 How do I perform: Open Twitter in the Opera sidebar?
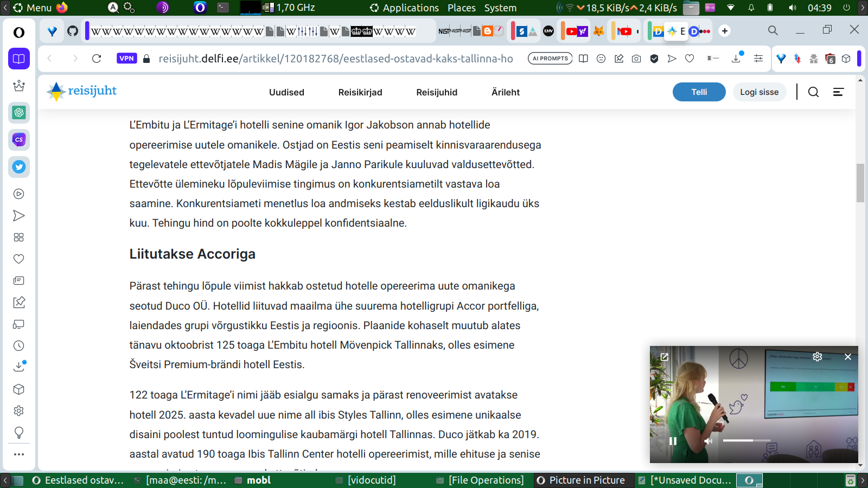coord(19,167)
